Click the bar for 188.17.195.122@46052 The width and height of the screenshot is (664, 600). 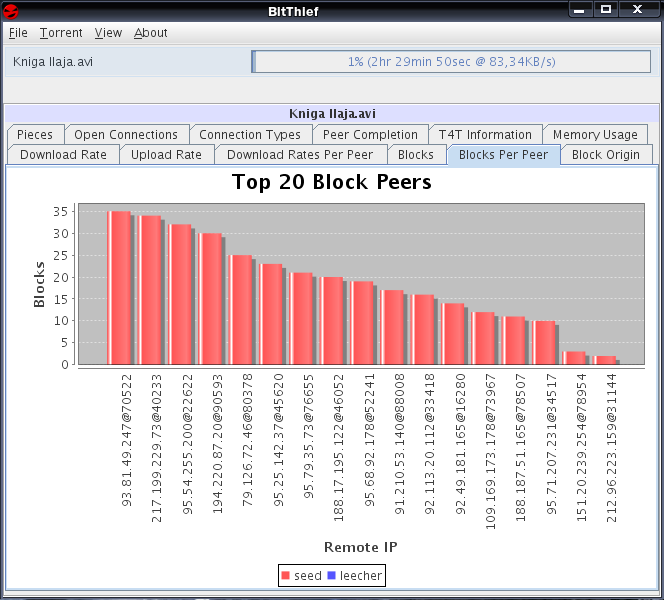(331, 321)
